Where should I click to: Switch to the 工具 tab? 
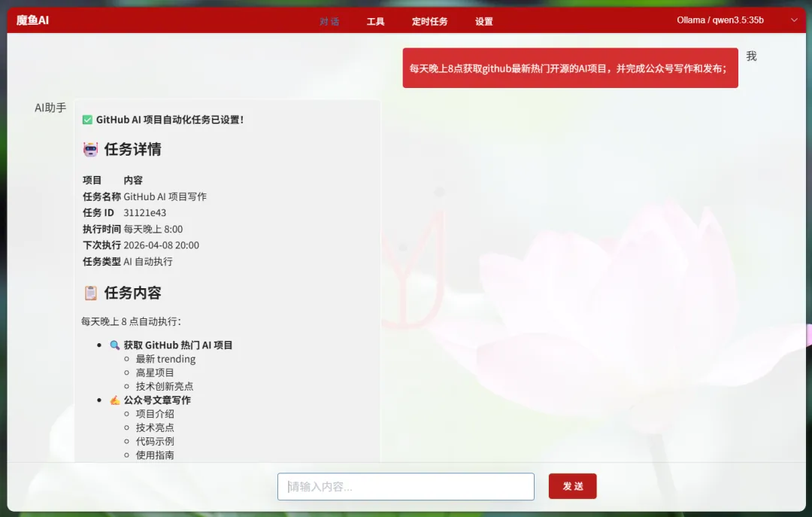point(375,21)
